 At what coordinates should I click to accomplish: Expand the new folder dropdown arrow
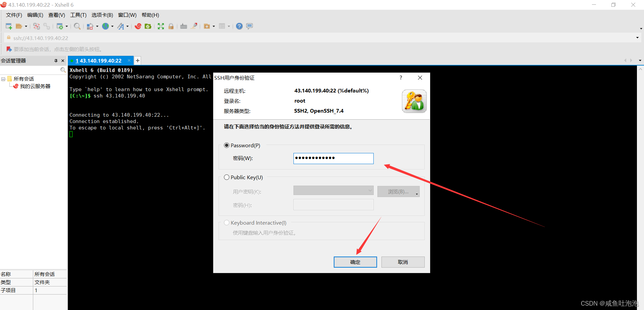[x=214, y=26]
